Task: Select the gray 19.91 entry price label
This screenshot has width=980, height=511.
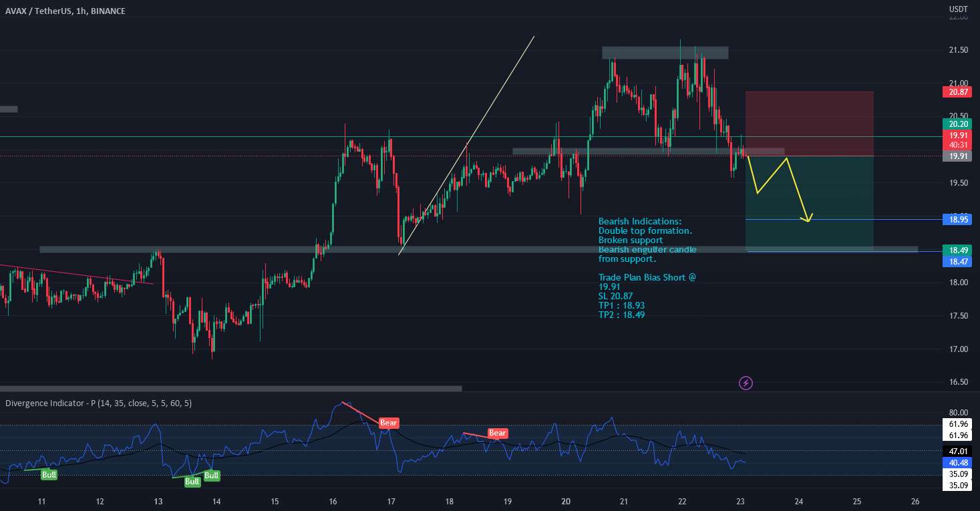Action: pyautogui.click(x=956, y=156)
